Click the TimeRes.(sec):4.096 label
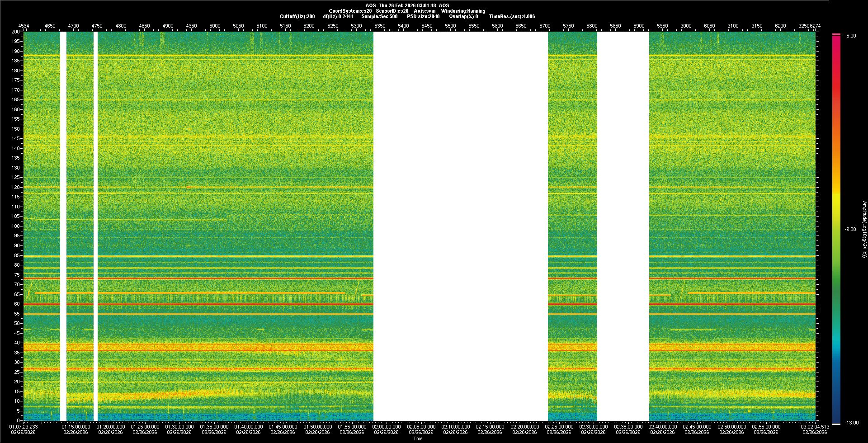The height and width of the screenshot is (443, 868). point(512,16)
